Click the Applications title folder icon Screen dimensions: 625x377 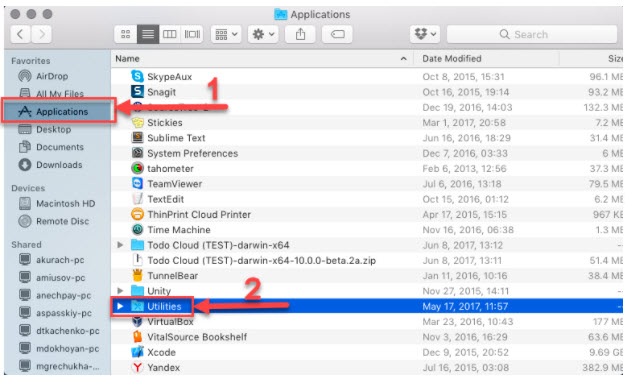click(x=281, y=14)
